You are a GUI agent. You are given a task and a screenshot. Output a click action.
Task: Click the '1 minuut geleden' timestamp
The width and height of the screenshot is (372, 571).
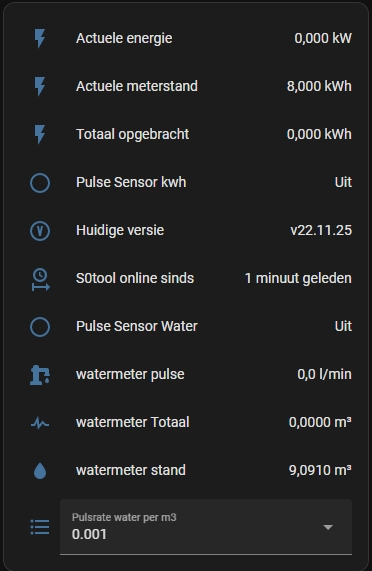[x=298, y=278]
